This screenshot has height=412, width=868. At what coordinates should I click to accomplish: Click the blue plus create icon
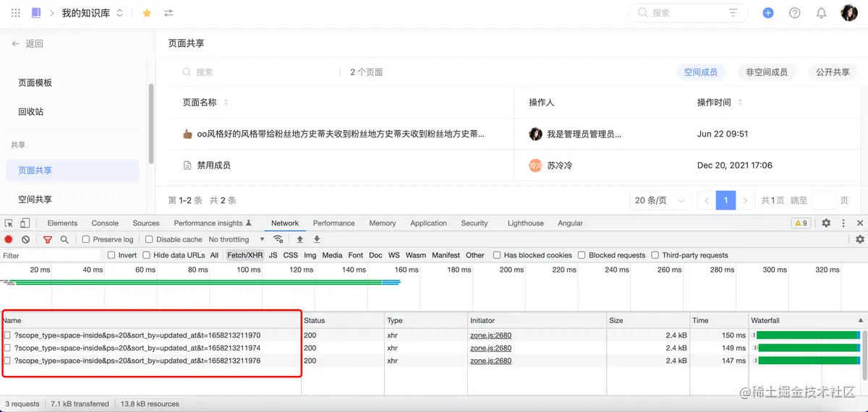[x=768, y=13]
